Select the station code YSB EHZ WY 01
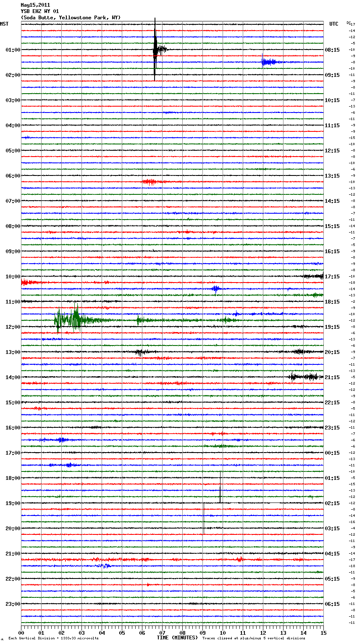Screen dimensions: 357x644 [x=40, y=11]
